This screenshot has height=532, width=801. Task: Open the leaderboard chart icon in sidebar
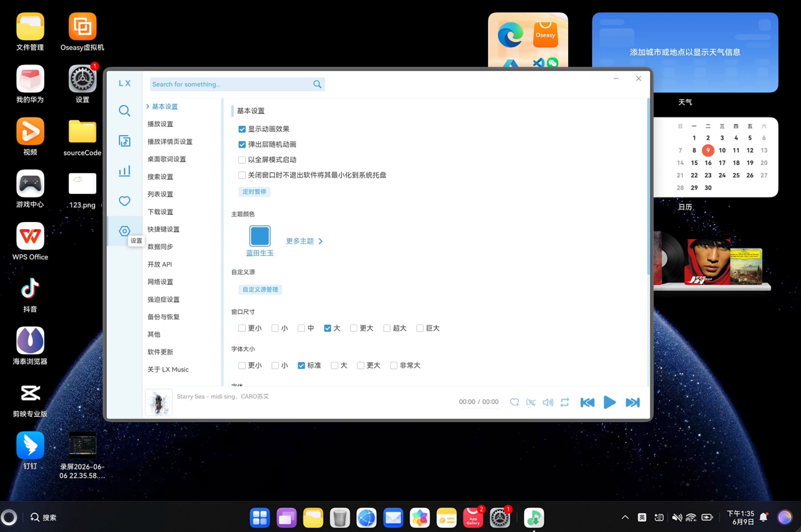point(124,171)
